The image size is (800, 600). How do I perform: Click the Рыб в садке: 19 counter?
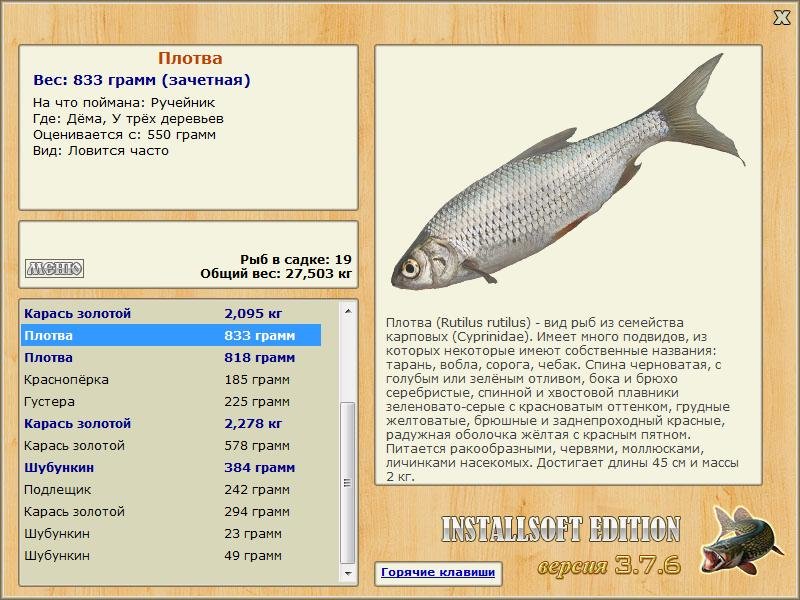tap(296, 259)
